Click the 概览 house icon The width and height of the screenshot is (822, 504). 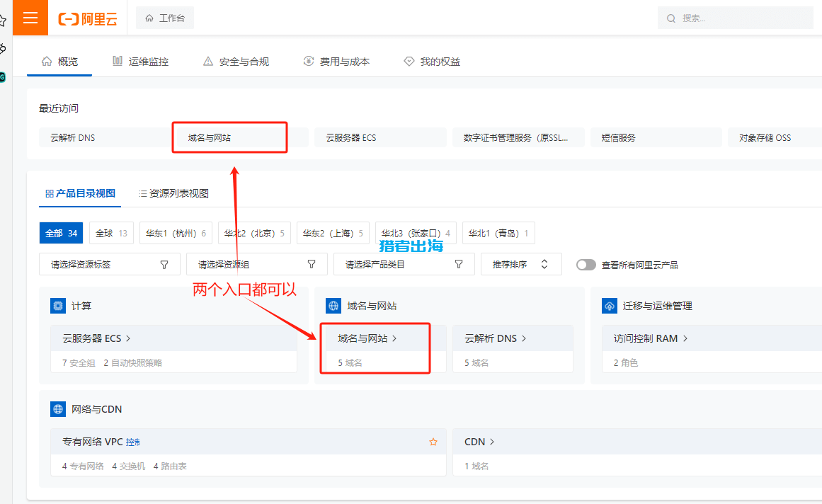[x=47, y=62]
